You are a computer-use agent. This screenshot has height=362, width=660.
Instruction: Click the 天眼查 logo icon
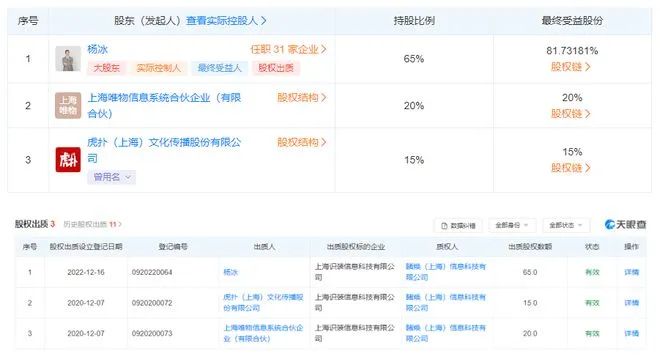coord(625,225)
